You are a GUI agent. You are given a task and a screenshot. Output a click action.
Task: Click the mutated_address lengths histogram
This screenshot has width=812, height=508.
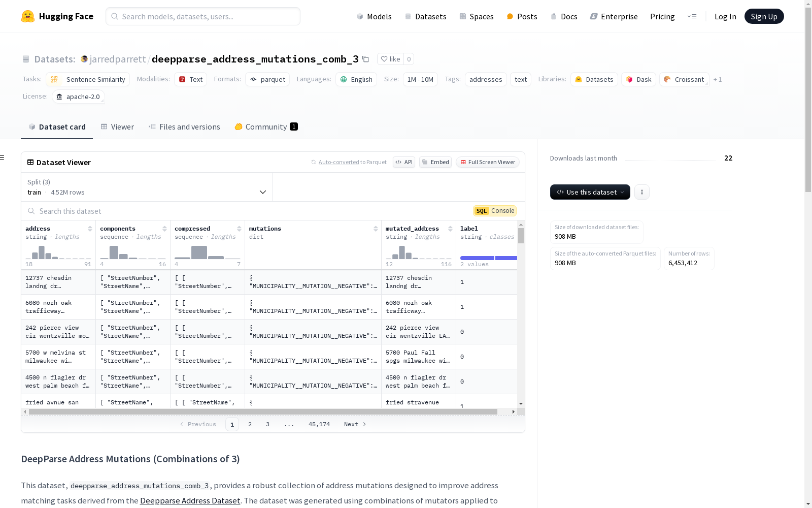pos(419,252)
